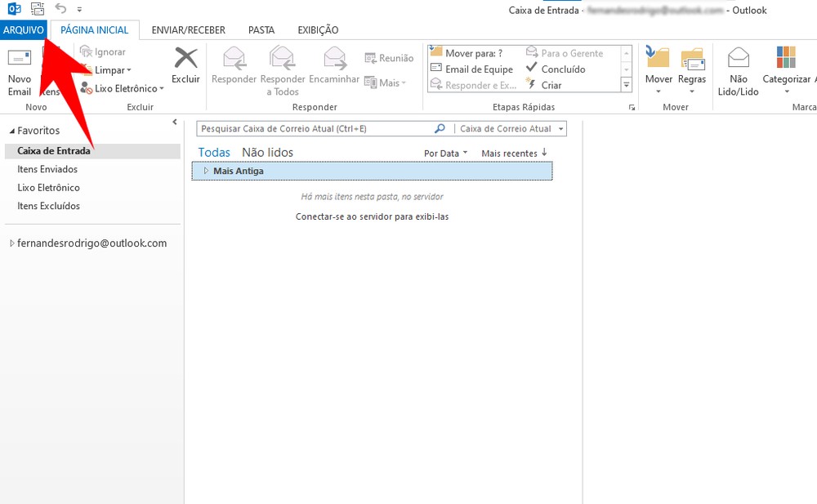
Task: Click the Encaminhar envelope icon
Action: point(334,58)
